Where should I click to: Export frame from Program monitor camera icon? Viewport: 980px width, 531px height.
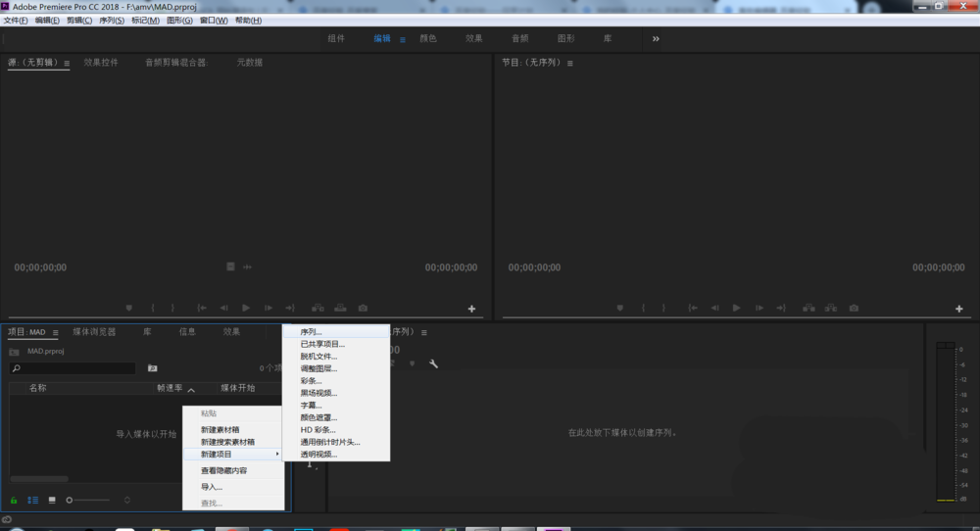click(x=854, y=308)
